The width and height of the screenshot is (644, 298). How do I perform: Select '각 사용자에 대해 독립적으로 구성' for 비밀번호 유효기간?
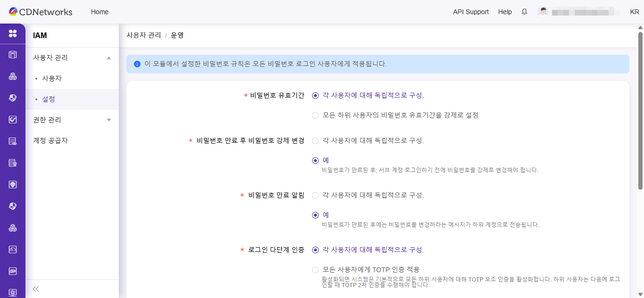point(315,95)
